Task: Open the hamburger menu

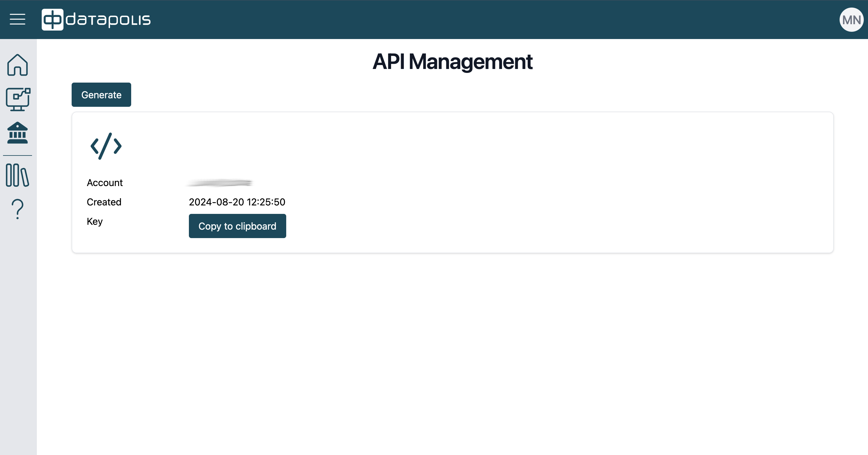Action: pyautogui.click(x=18, y=19)
